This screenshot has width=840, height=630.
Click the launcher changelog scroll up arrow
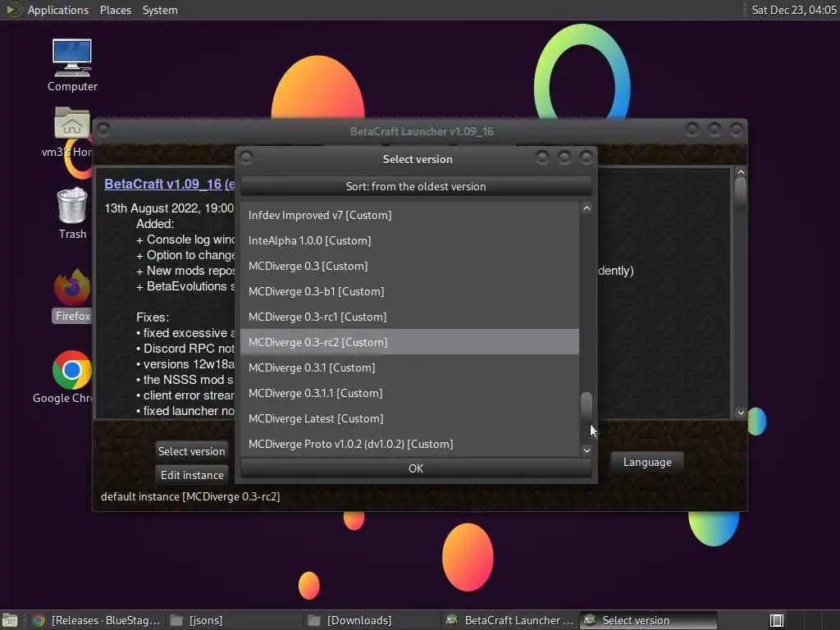click(741, 172)
